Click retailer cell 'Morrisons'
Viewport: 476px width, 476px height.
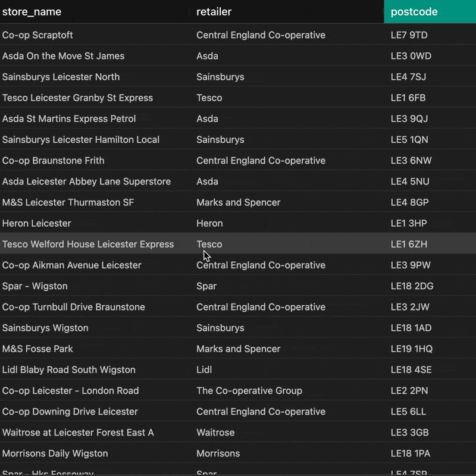tap(218, 454)
